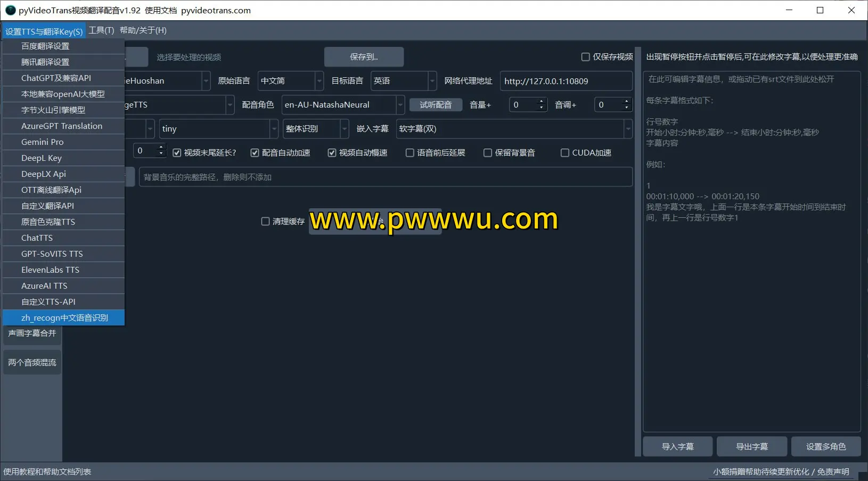
Task: Select Gemini Pro from the settings menu
Action: coord(42,142)
